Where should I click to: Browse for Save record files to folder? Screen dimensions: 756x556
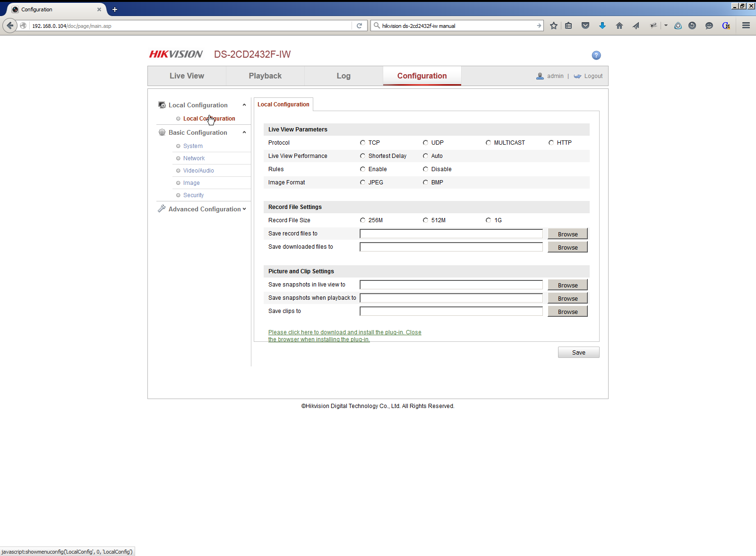pyautogui.click(x=567, y=234)
